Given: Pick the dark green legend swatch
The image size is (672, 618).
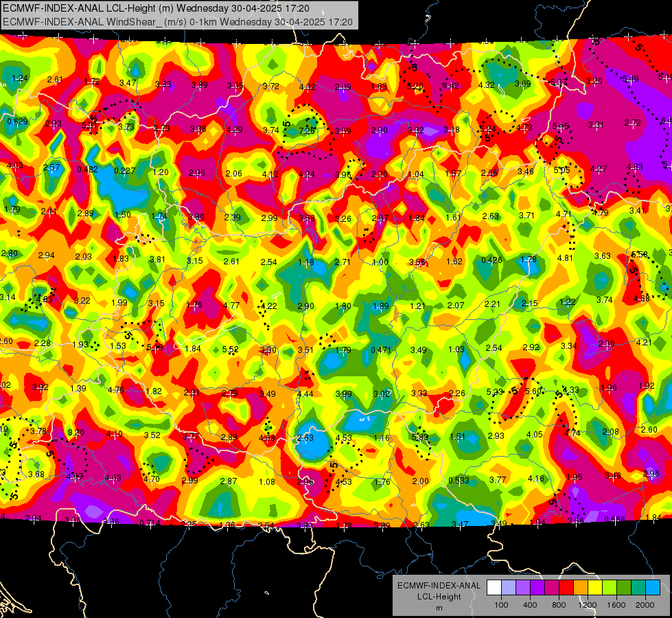Looking at the screenshot, I should coord(623,588).
